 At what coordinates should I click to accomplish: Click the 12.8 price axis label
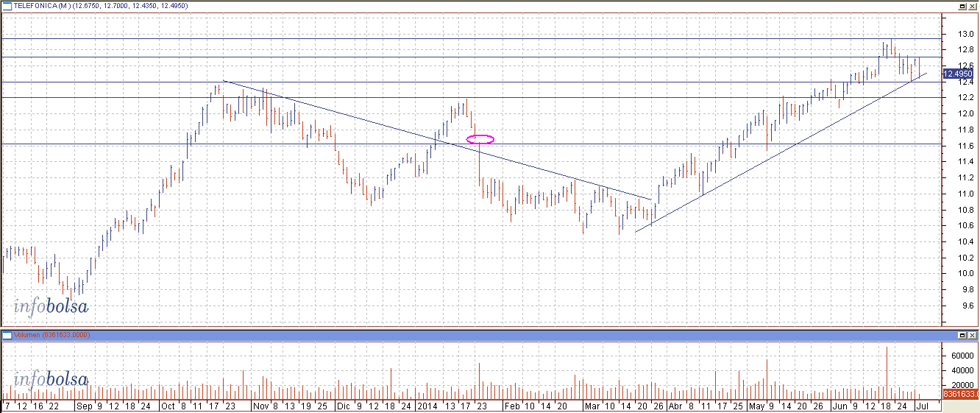tap(966, 50)
